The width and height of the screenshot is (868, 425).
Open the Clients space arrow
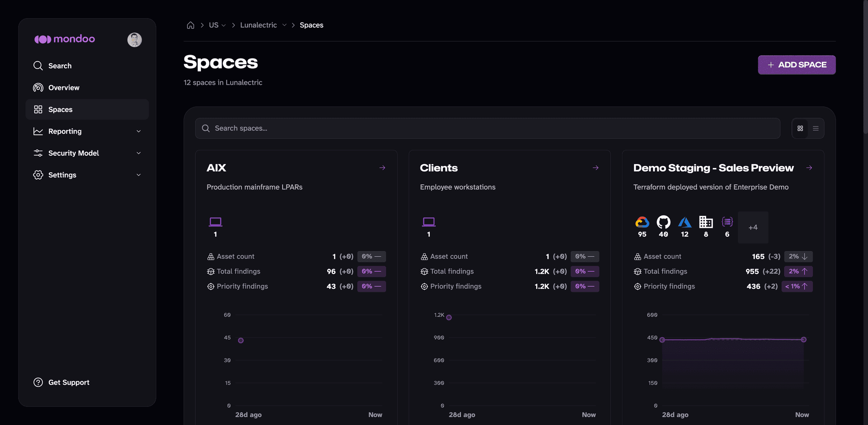(595, 168)
